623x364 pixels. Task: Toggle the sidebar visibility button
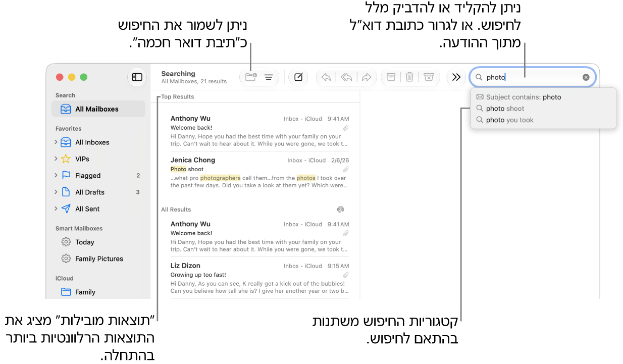pos(137,77)
